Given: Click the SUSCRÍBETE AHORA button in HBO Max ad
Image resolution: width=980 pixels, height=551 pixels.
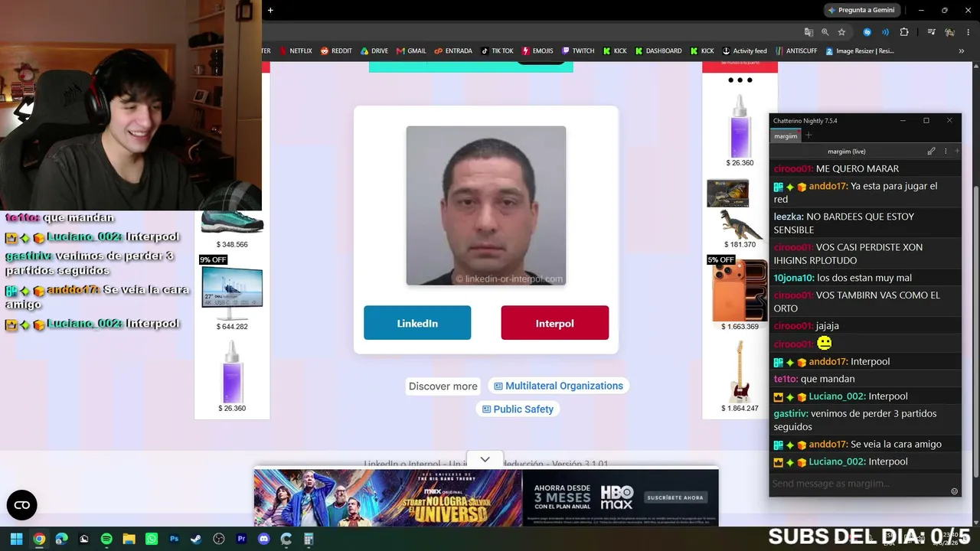Looking at the screenshot, I should [x=675, y=497].
